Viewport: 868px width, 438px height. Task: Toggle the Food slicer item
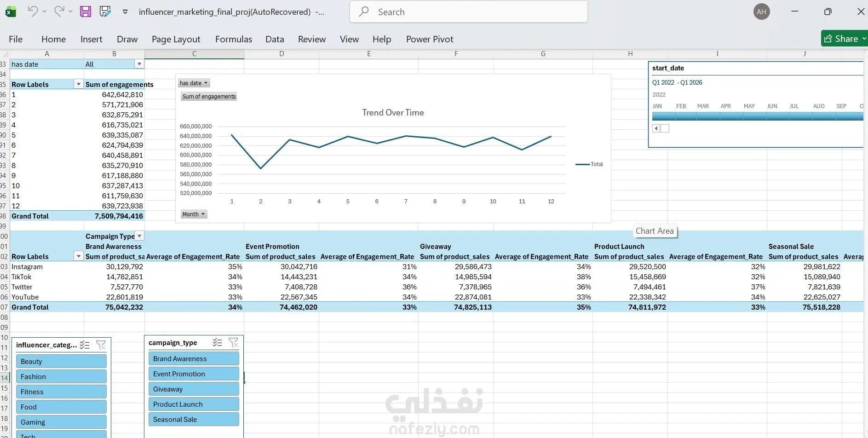[x=61, y=407]
